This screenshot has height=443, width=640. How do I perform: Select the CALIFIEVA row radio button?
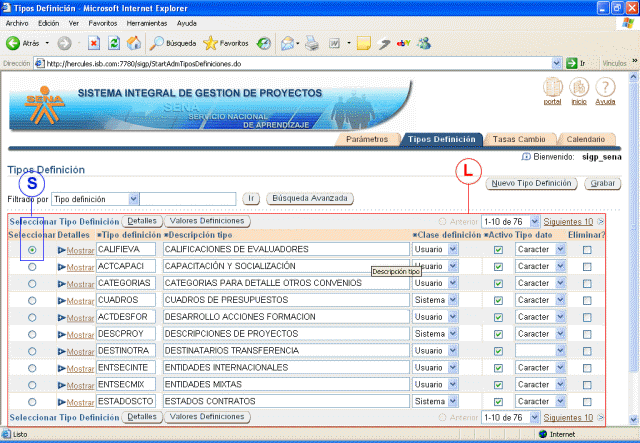[x=32, y=249]
